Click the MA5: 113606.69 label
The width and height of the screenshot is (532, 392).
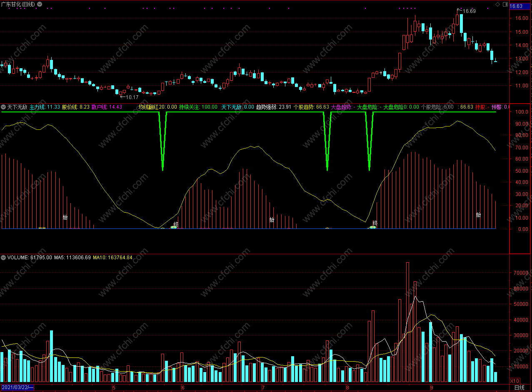coord(72,258)
